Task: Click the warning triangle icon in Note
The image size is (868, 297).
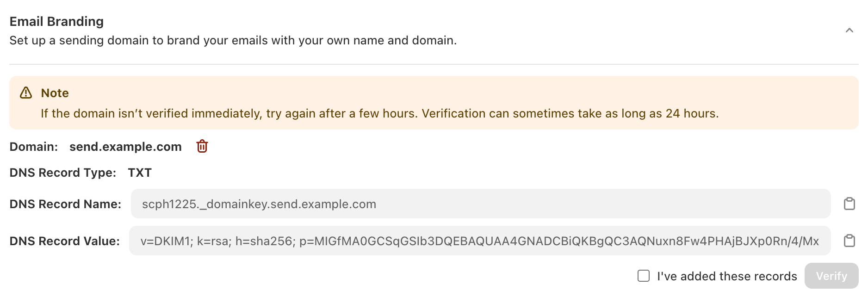Action: pos(26,93)
